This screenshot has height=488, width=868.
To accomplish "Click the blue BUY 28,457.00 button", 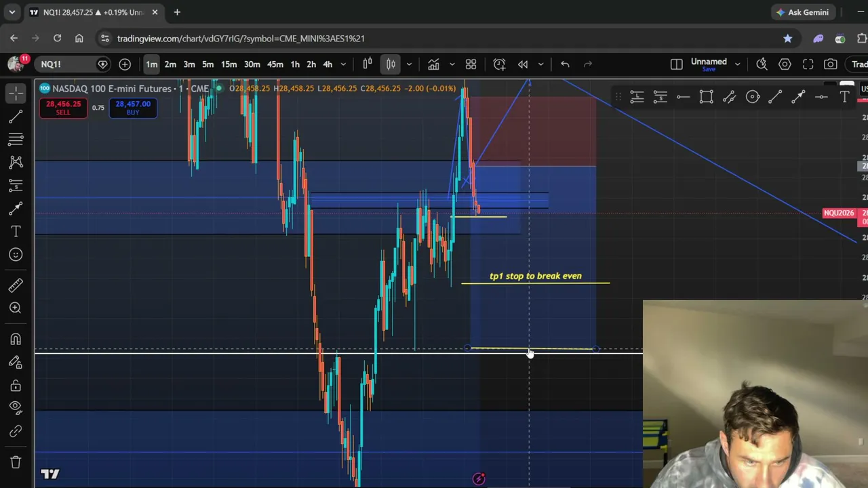I will point(133,108).
